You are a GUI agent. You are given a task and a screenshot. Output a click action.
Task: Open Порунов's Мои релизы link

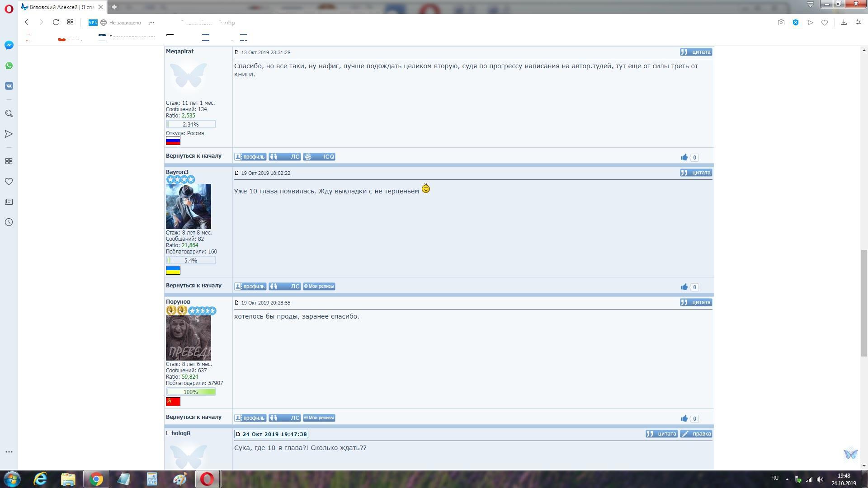point(319,418)
